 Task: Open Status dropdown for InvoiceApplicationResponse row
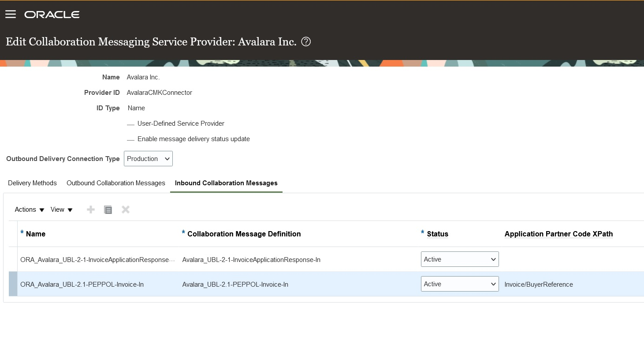point(460,259)
